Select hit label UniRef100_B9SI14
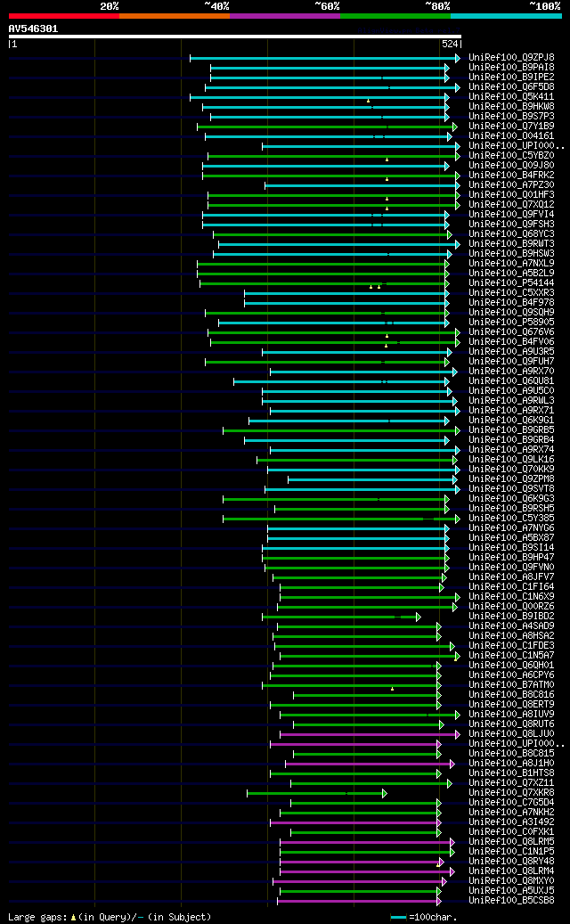 511,547
